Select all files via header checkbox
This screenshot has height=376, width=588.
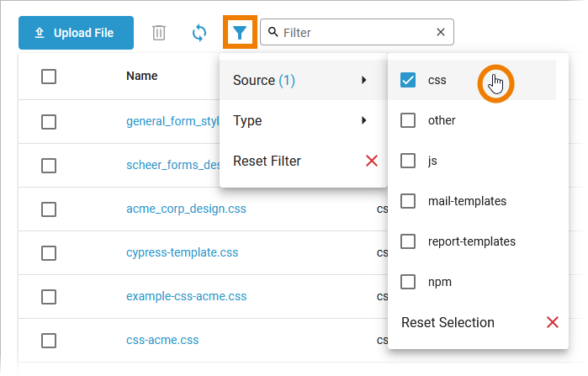click(x=49, y=77)
